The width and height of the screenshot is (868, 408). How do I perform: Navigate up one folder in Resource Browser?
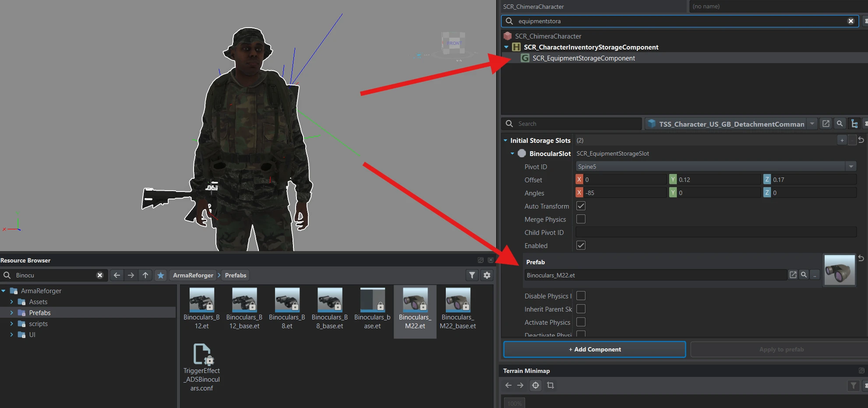(145, 275)
